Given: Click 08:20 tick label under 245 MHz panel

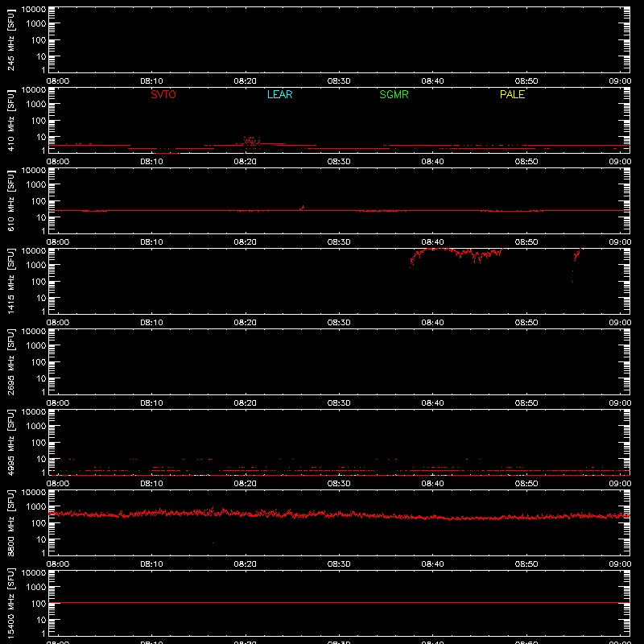Looking at the screenshot, I should (x=246, y=81).
